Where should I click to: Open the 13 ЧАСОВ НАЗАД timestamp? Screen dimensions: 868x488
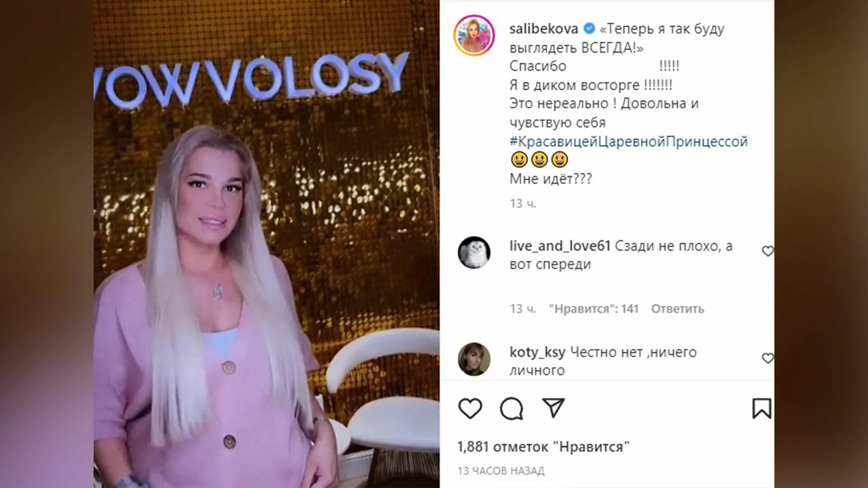point(501,471)
